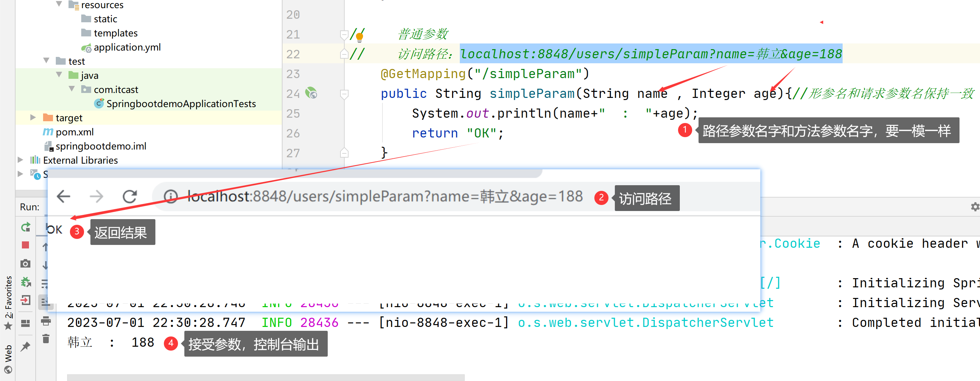The height and width of the screenshot is (381, 980).
Task: Click the pom.xml Maven icon
Action: click(48, 132)
